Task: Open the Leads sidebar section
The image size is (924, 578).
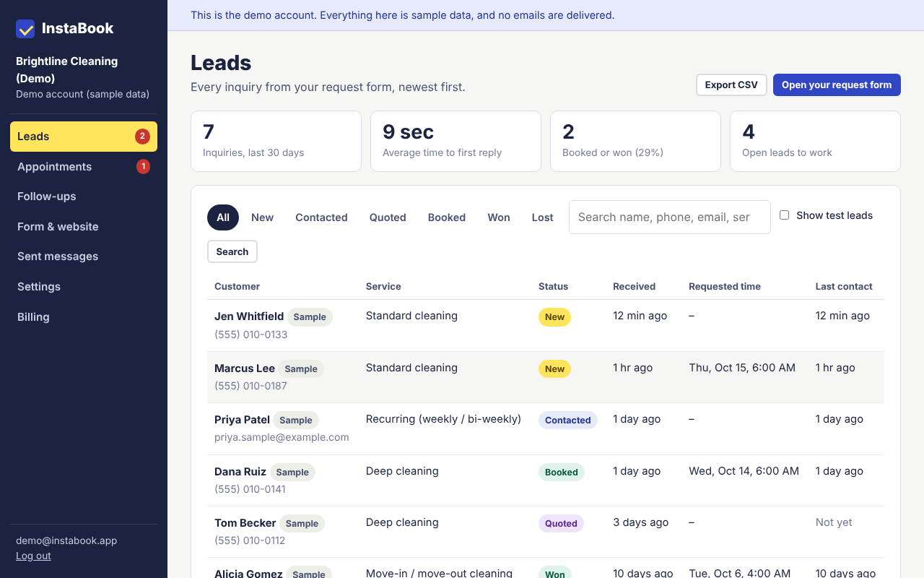Action: coord(84,137)
